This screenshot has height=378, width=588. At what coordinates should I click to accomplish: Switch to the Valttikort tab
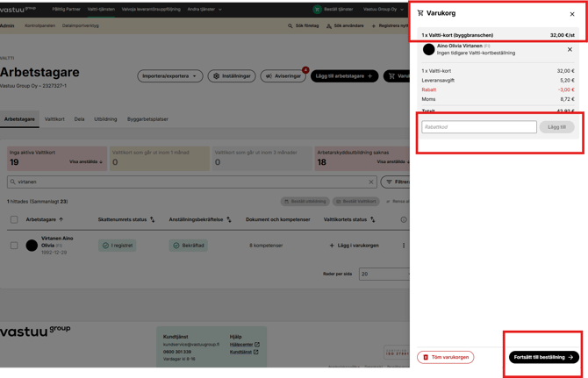54,119
